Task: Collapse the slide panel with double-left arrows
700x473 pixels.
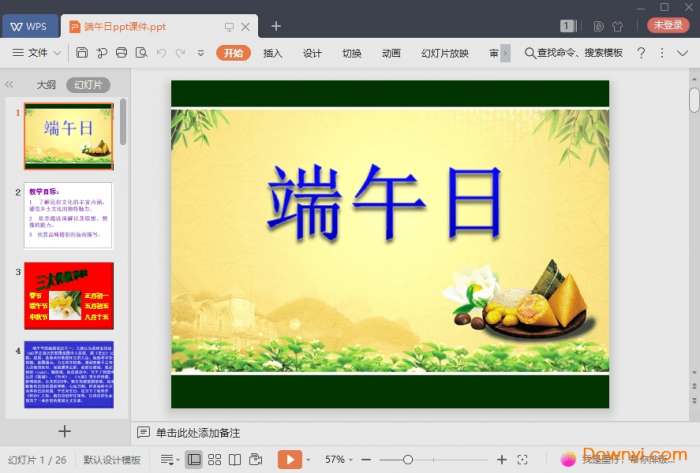Action: tap(9, 84)
